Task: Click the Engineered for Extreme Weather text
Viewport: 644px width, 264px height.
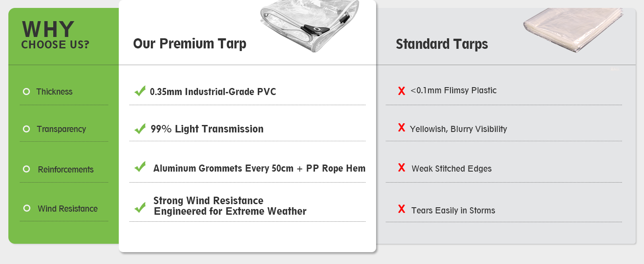Action: pos(230,211)
